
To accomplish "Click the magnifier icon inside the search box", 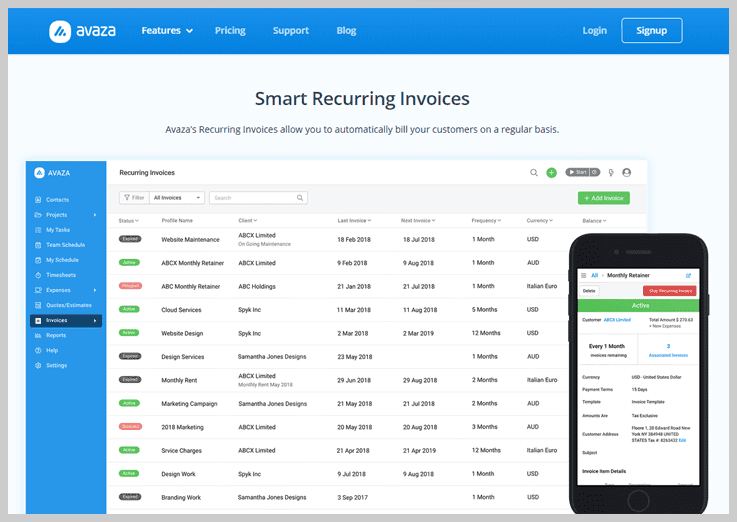I will tap(300, 198).
